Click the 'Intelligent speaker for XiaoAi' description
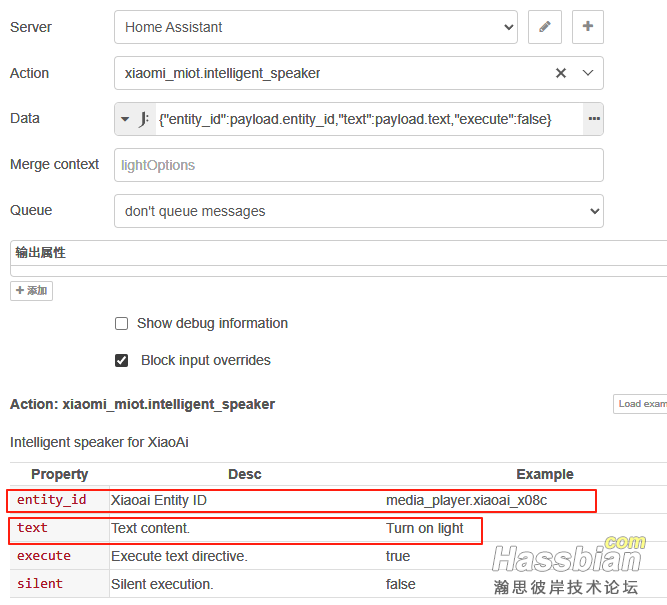This screenshot has width=667, height=605. click(x=99, y=442)
